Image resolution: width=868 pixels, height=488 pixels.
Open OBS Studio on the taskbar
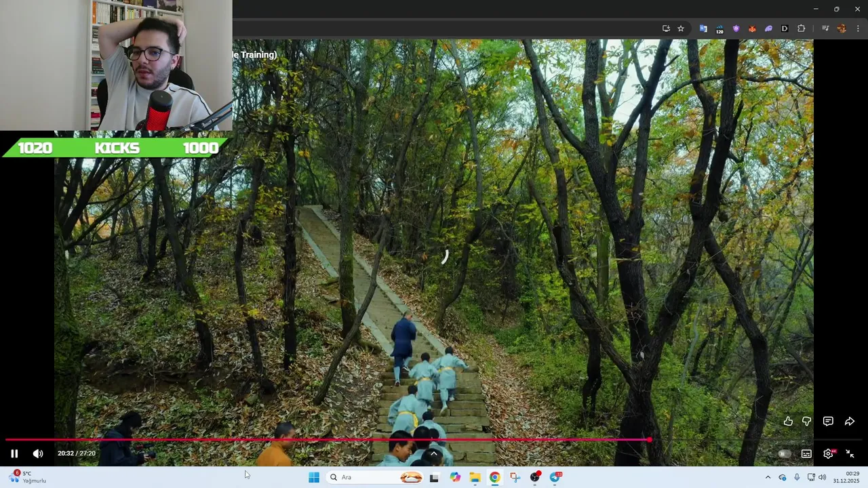[535, 477]
